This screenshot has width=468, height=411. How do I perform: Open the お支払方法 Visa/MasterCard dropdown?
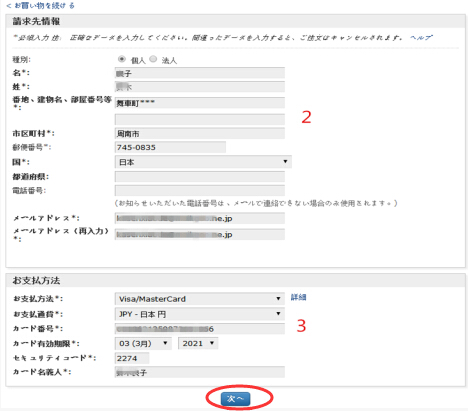tap(200, 299)
